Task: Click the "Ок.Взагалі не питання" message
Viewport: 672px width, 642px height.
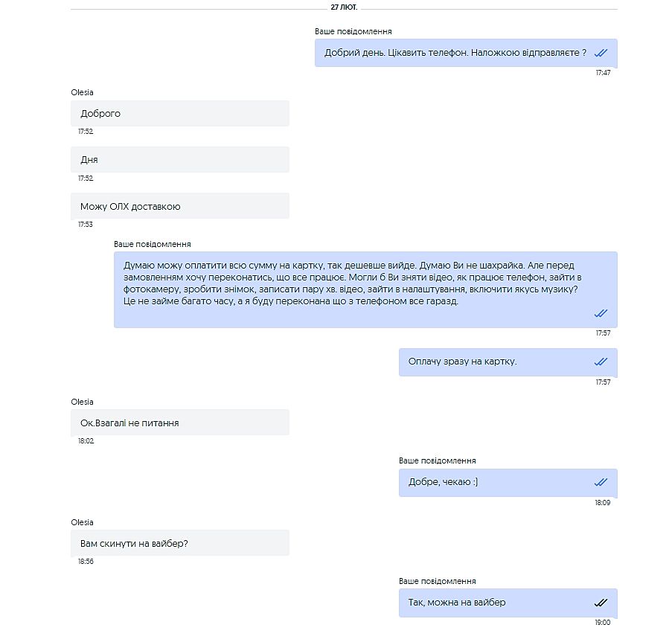Action: pyautogui.click(x=179, y=423)
